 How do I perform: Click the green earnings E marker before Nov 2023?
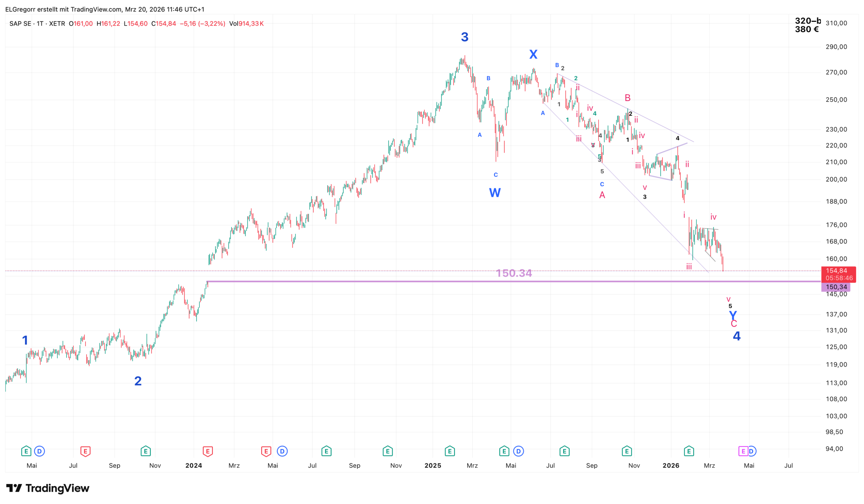tap(145, 451)
